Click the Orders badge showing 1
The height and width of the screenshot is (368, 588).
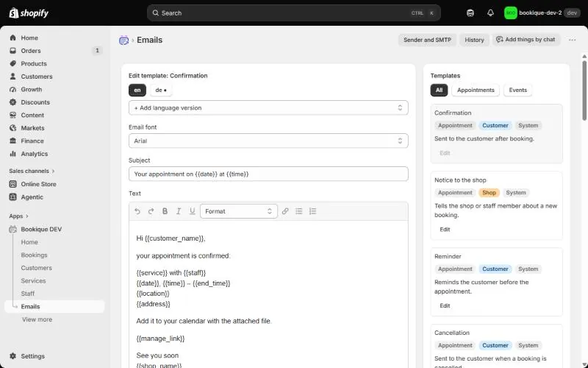97,50
